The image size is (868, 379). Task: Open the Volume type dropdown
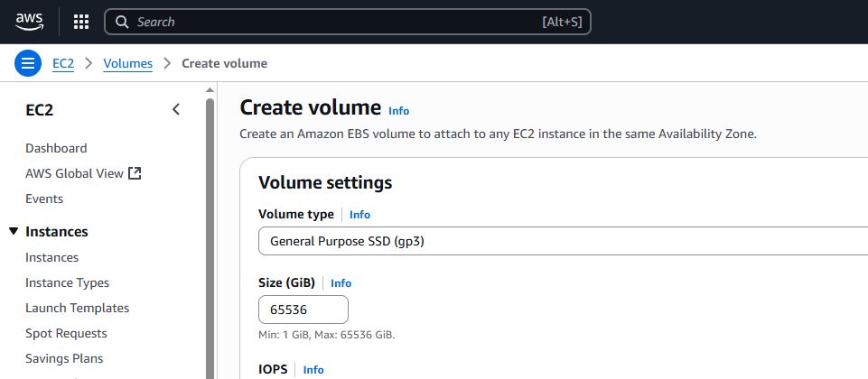[x=560, y=242]
